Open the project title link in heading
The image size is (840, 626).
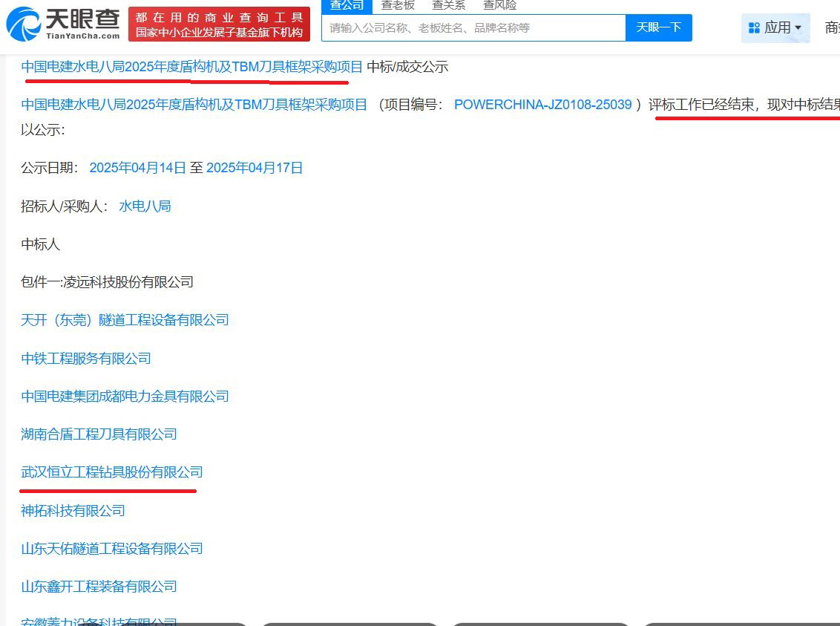(x=191, y=67)
